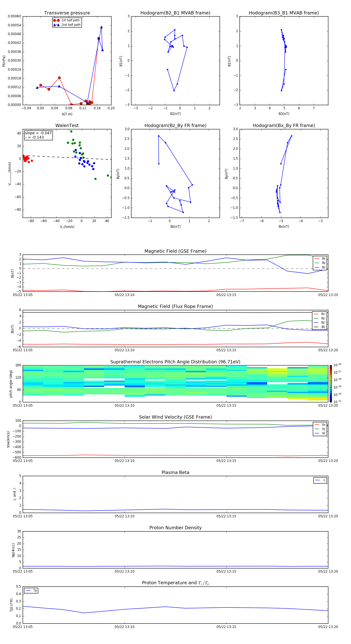Click the "Plasma Beta" plot title

(x=175, y=472)
